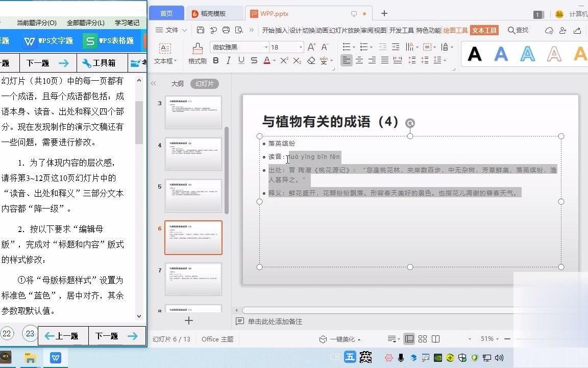Click the decrease font size icon

click(325, 47)
